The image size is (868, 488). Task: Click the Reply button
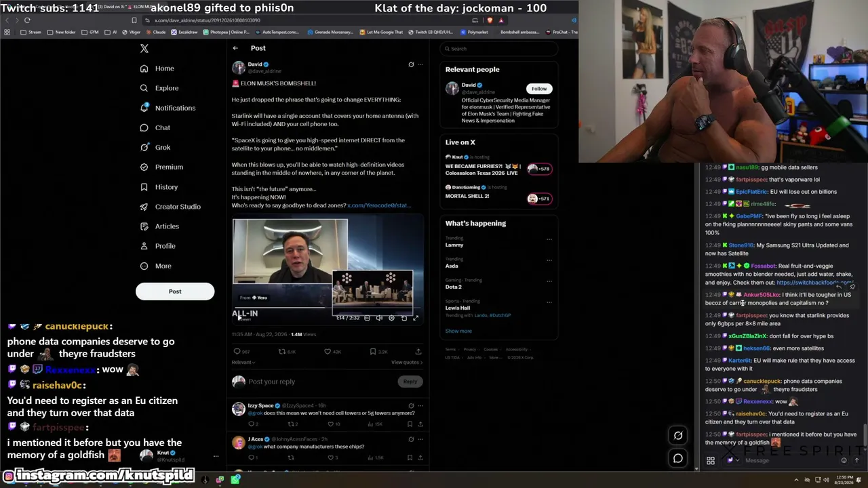(x=410, y=382)
